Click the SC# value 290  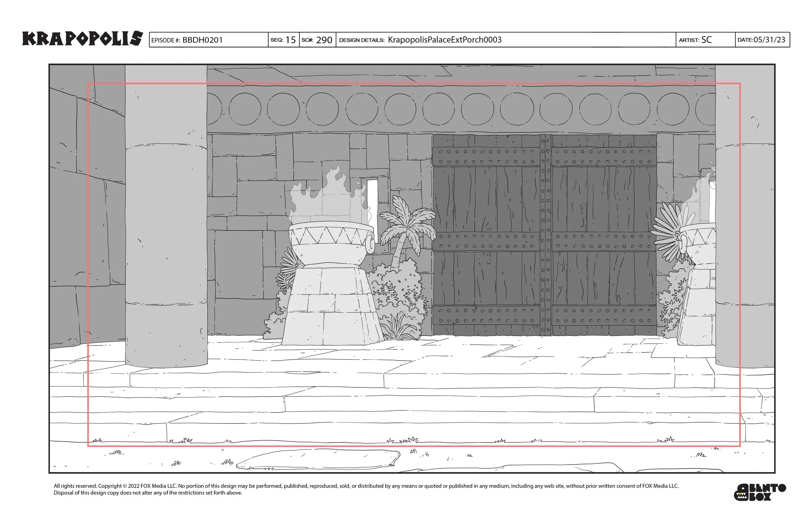coord(324,40)
